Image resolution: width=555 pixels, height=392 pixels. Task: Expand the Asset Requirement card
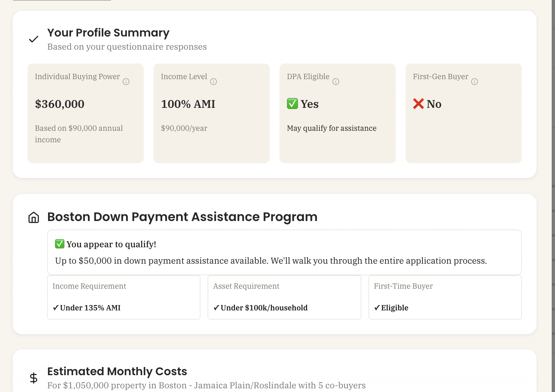click(284, 297)
